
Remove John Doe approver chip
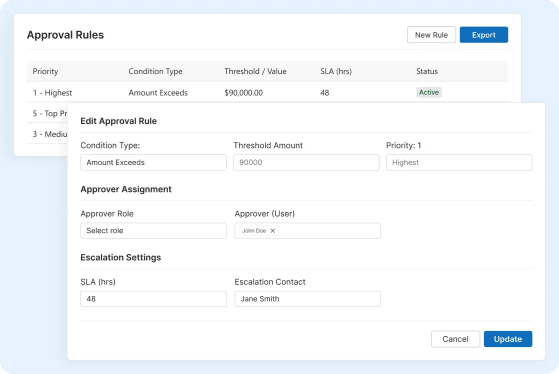(x=272, y=231)
